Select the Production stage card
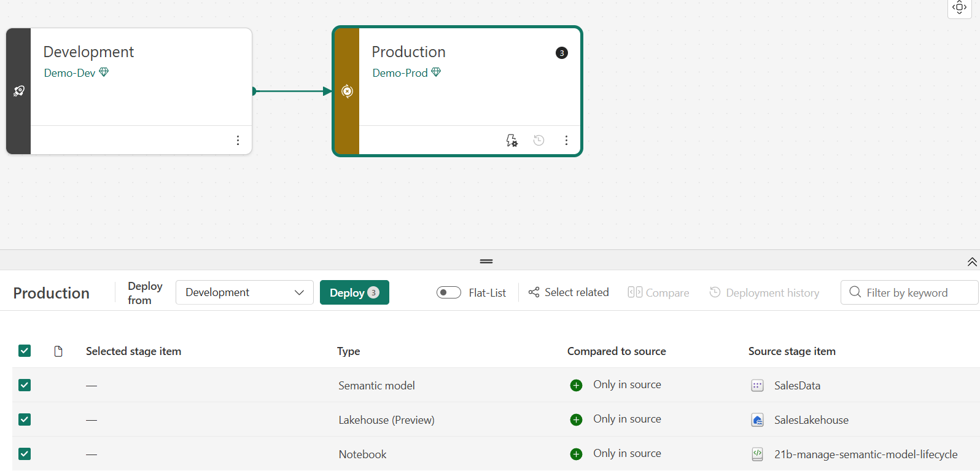 coord(457,91)
